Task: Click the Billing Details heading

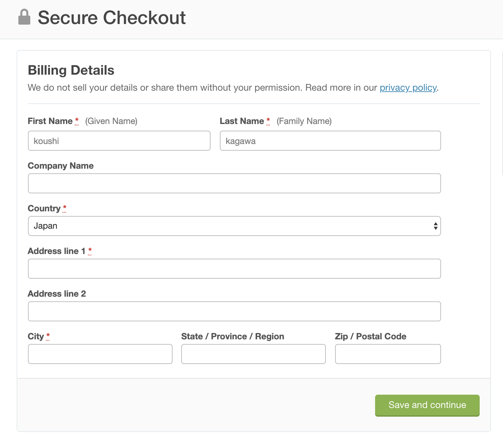Action: click(x=71, y=70)
